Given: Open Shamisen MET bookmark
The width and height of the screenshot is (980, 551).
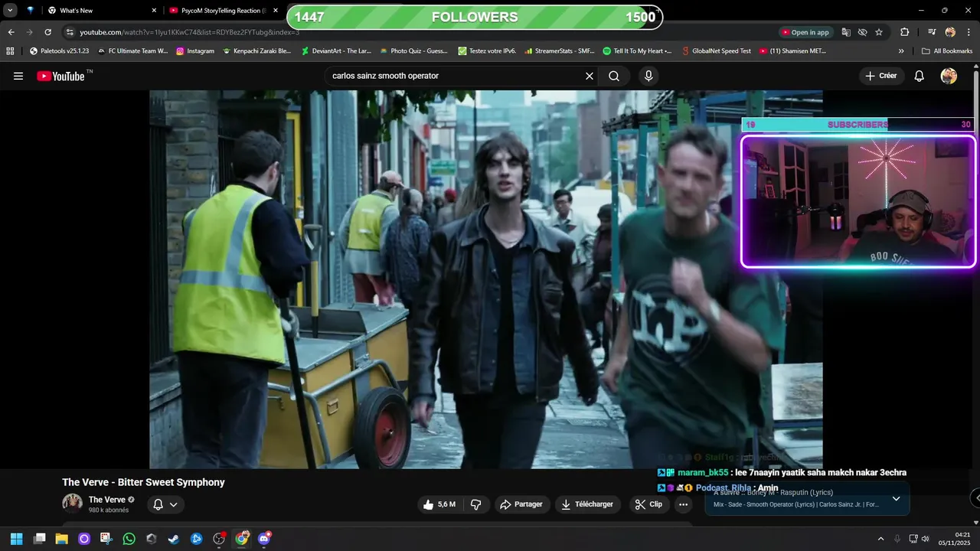Looking at the screenshot, I should (x=792, y=51).
